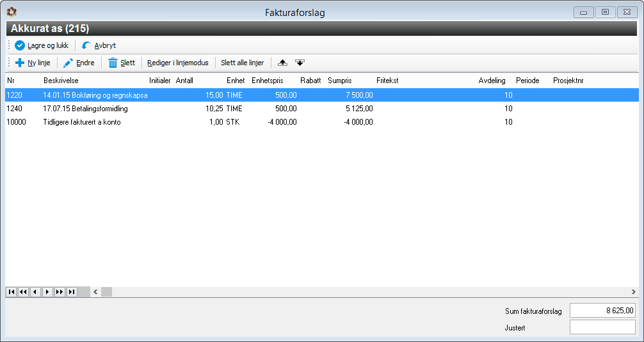Image resolution: width=644 pixels, height=342 pixels.
Task: Go to the previous record in the navigator
Action: coord(35,291)
